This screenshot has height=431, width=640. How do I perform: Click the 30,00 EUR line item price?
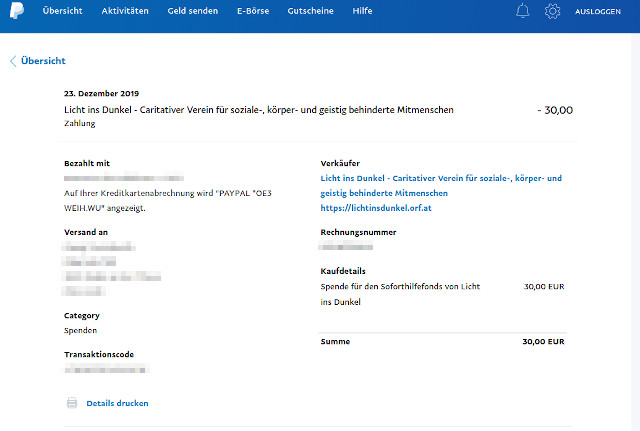point(544,287)
